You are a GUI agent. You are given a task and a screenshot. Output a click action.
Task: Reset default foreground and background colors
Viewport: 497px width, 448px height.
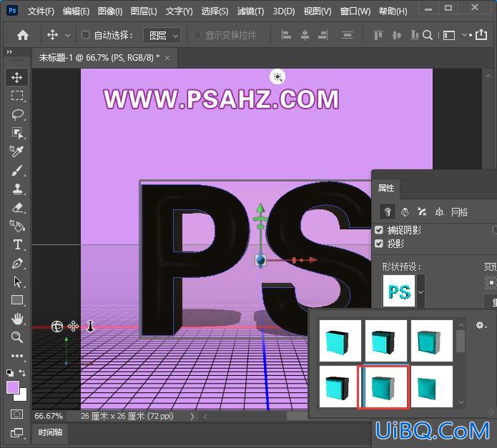(x=10, y=373)
